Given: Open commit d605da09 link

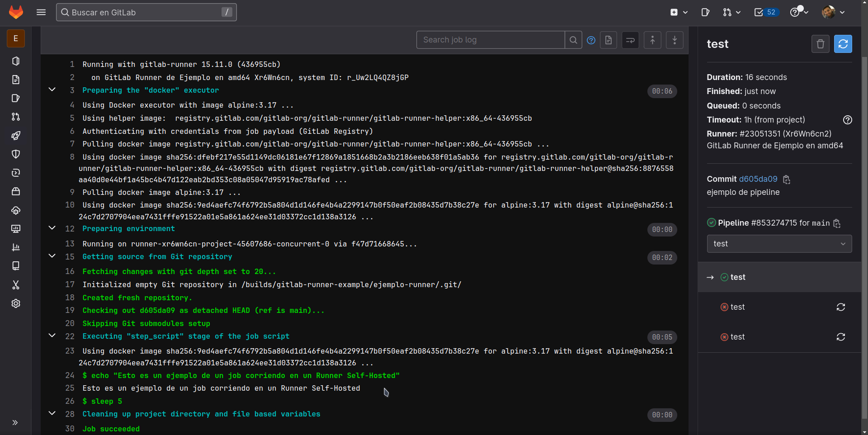Looking at the screenshot, I should [758, 179].
